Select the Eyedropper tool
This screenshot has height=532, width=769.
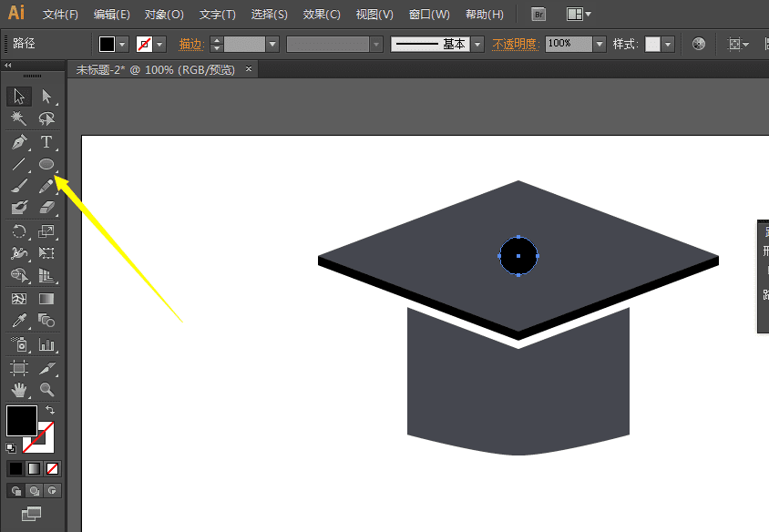coord(19,322)
